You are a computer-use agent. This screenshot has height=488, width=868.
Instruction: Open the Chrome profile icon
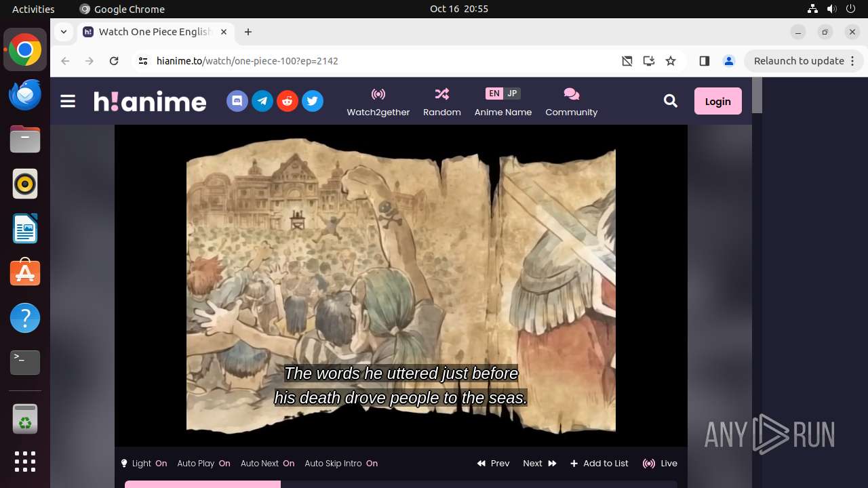tap(729, 61)
